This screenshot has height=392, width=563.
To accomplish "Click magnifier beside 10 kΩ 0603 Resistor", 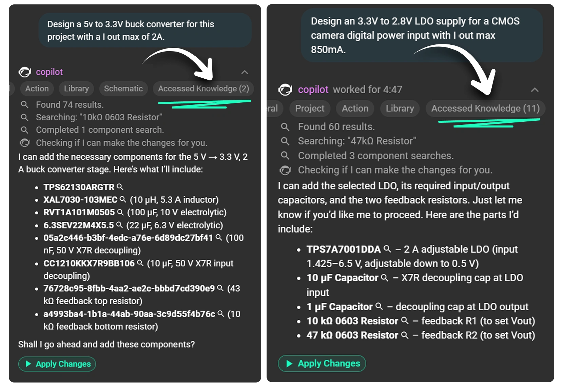I will (405, 320).
